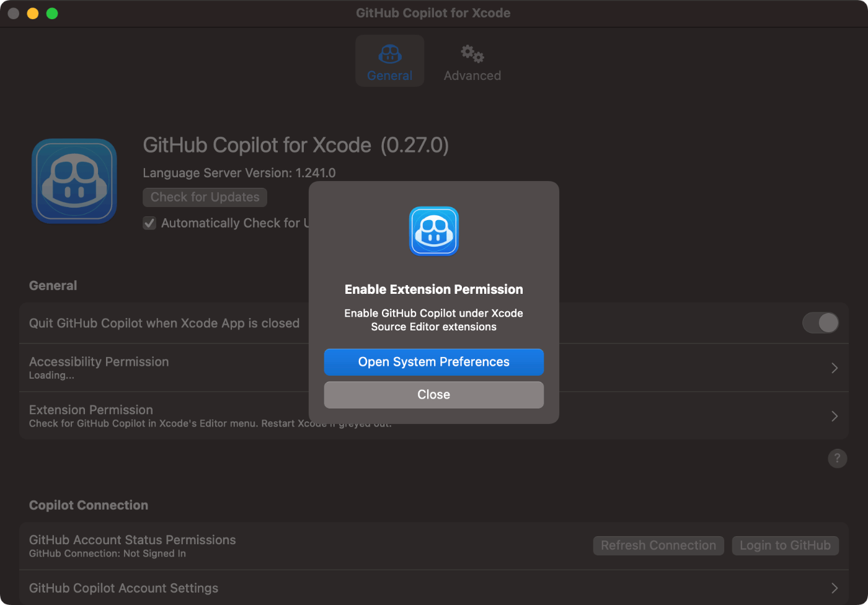Click 'GitHub Account Status Permissions' label

click(x=133, y=540)
